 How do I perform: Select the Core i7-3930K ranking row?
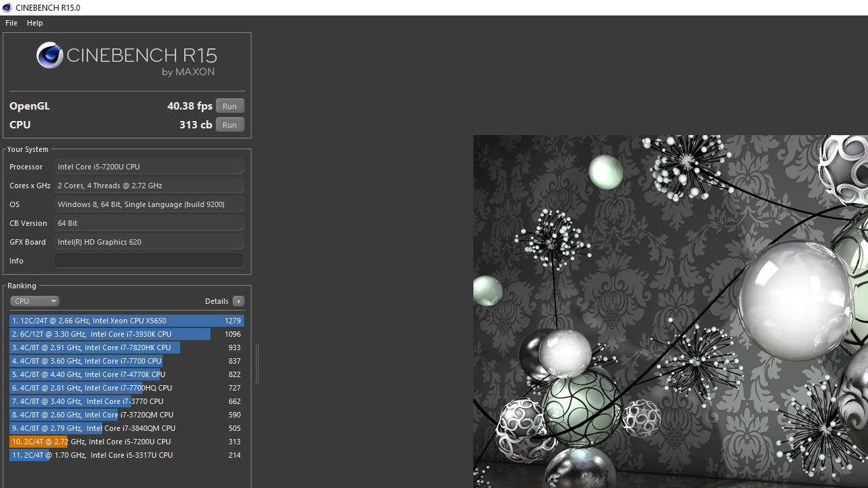[126, 334]
